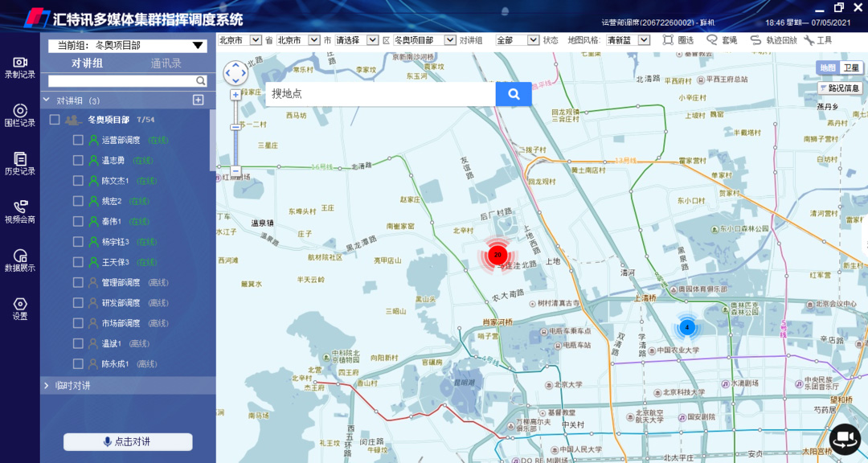868x463 pixels.
Task: Tick the checkbox for 温志勇
Action: [x=78, y=160]
